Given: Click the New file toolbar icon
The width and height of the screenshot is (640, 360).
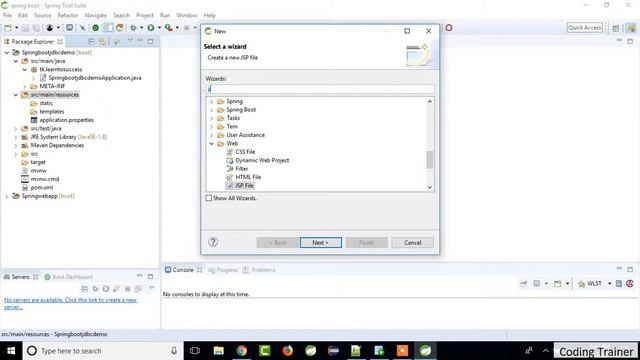Looking at the screenshot, I should pyautogui.click(x=8, y=28).
